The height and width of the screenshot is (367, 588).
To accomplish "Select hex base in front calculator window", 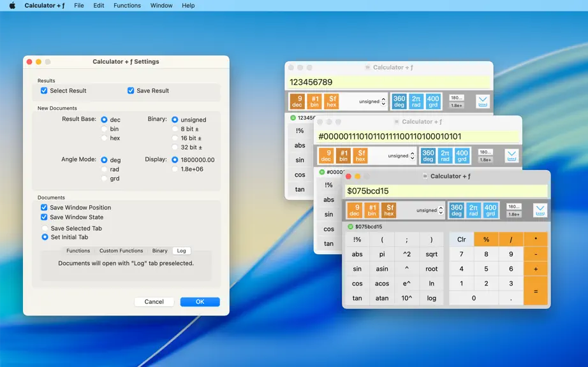I will pyautogui.click(x=389, y=210).
